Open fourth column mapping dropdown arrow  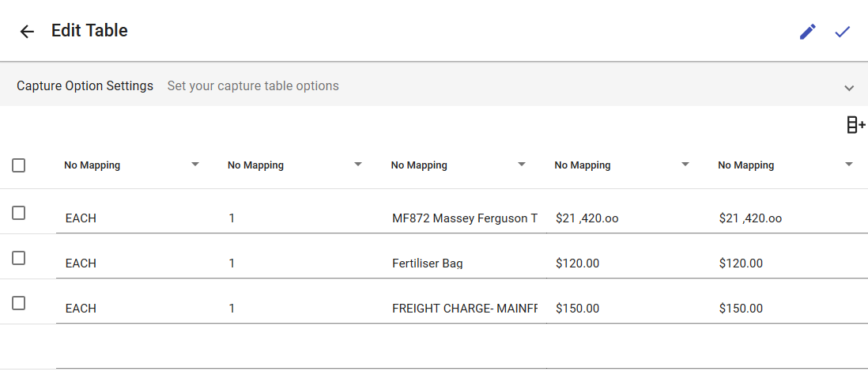click(x=685, y=165)
